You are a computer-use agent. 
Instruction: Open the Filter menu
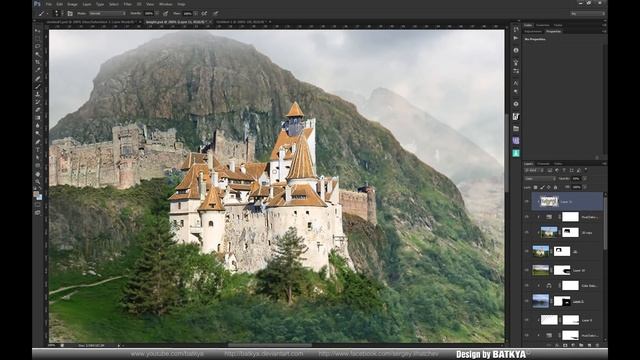coord(128,4)
